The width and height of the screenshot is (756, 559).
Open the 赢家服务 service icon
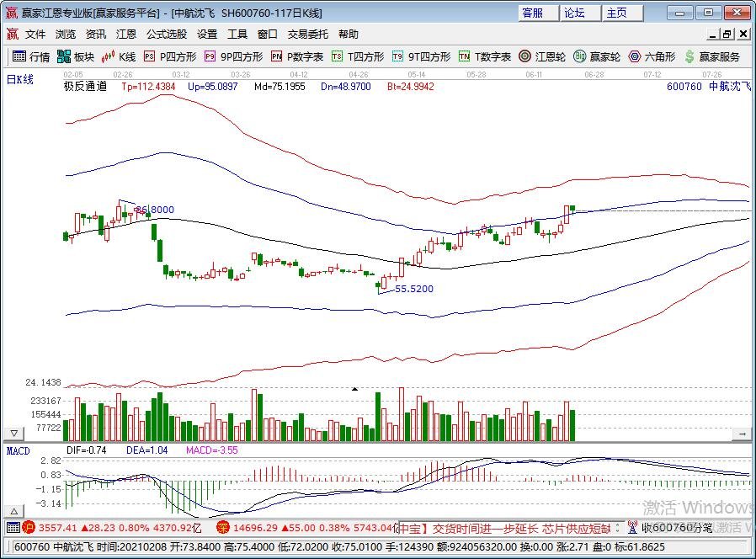712,57
